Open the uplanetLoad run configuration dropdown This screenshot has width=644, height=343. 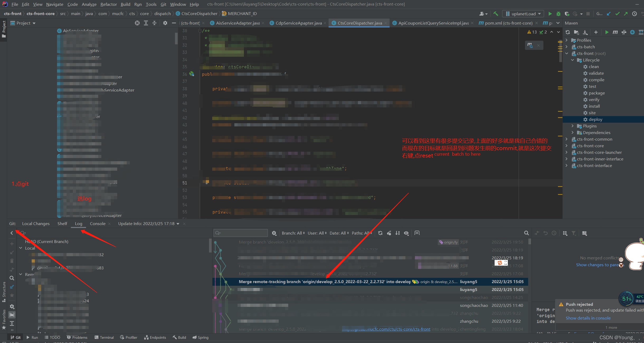pyautogui.click(x=523, y=14)
